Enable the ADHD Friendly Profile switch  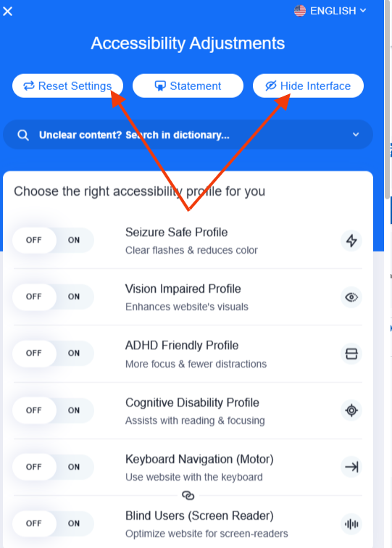coord(74,353)
